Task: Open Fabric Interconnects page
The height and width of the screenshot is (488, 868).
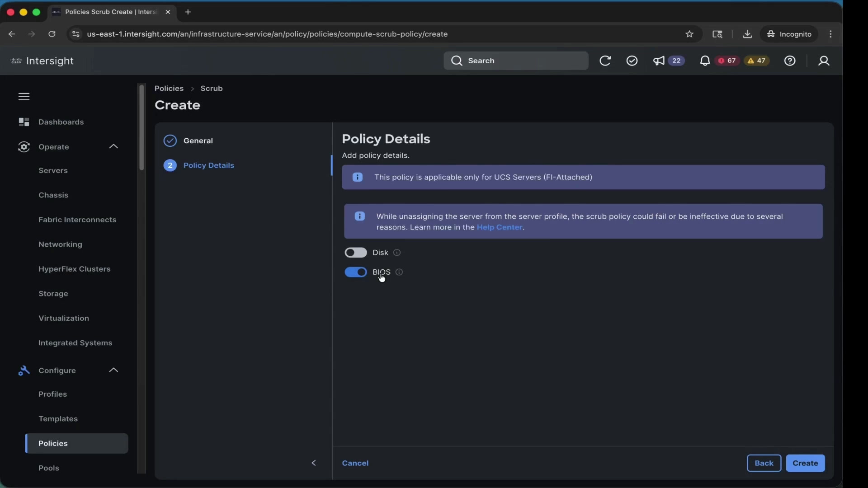Action: (77, 220)
